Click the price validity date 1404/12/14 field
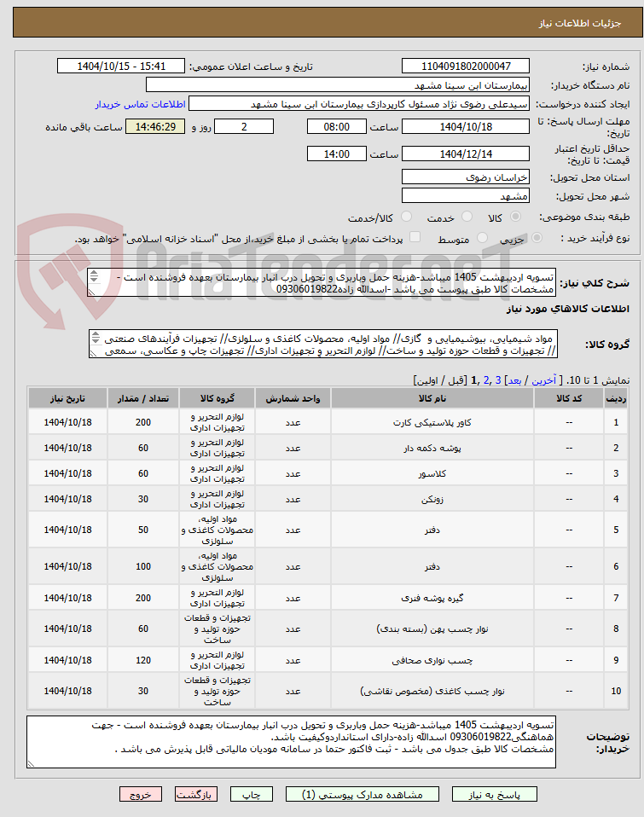Viewport: 644px width, 817px height. [466, 154]
